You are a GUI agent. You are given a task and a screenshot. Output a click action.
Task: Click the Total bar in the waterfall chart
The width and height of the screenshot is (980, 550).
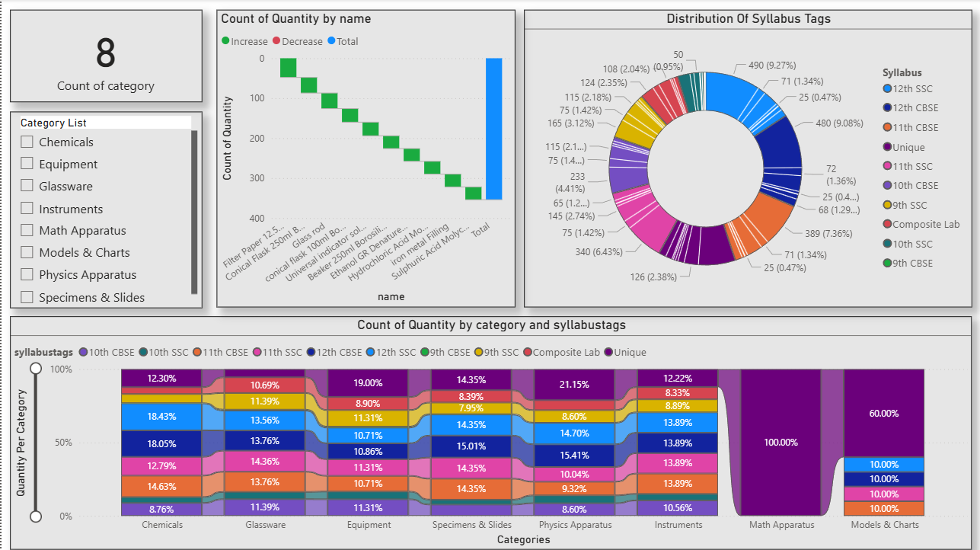[495, 130]
